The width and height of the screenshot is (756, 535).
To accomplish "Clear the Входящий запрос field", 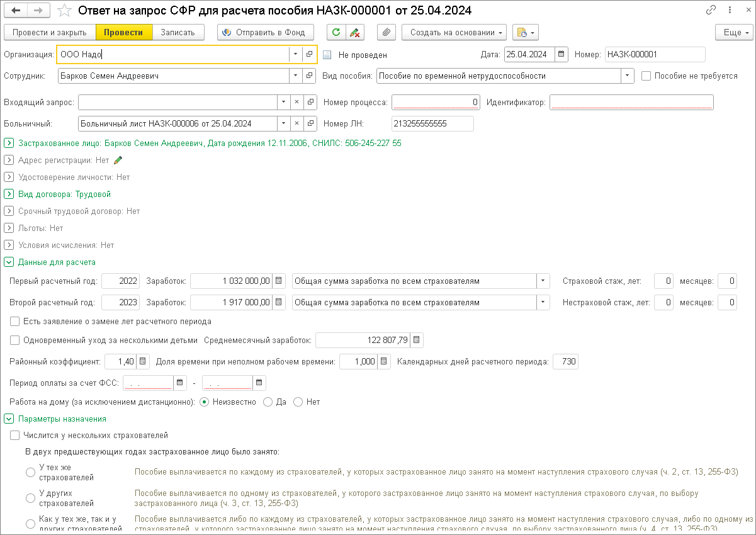I will [296, 102].
